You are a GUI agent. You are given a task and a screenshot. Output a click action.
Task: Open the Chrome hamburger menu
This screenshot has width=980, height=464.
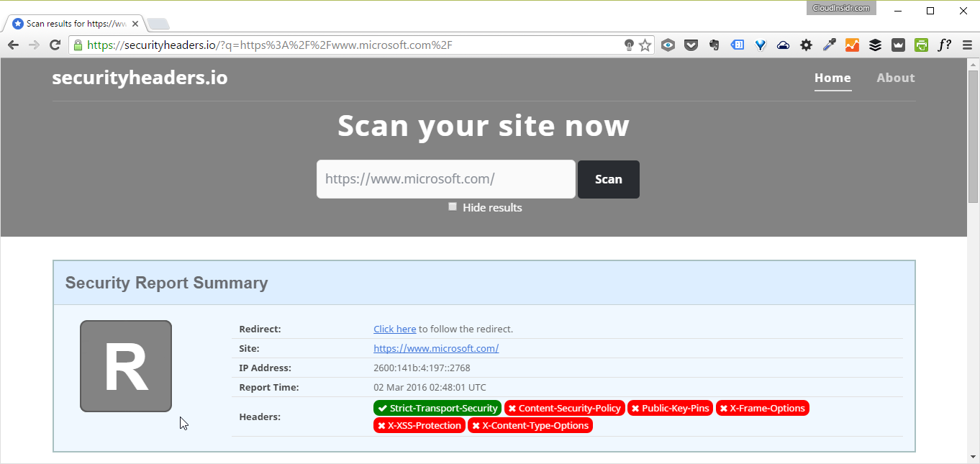click(966, 45)
